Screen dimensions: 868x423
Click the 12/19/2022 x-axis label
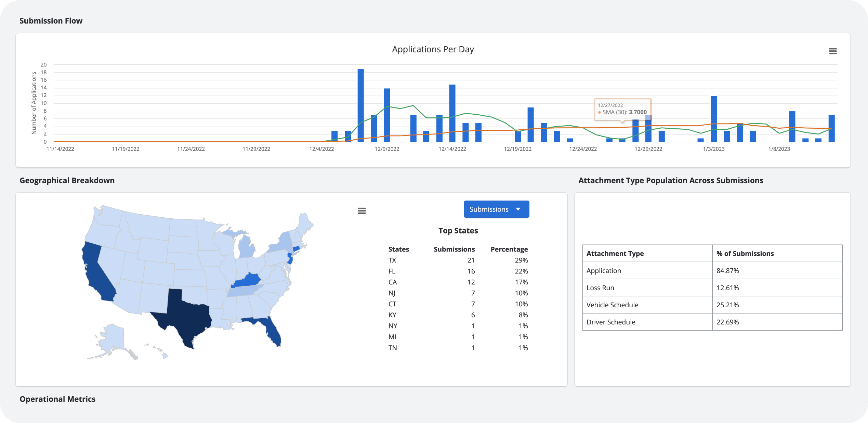click(x=517, y=149)
